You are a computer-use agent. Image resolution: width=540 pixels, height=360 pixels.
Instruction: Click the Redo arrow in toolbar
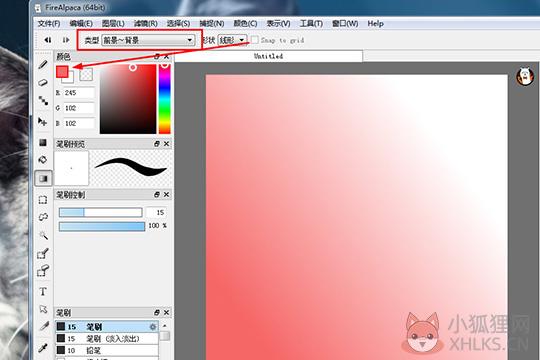(66, 40)
